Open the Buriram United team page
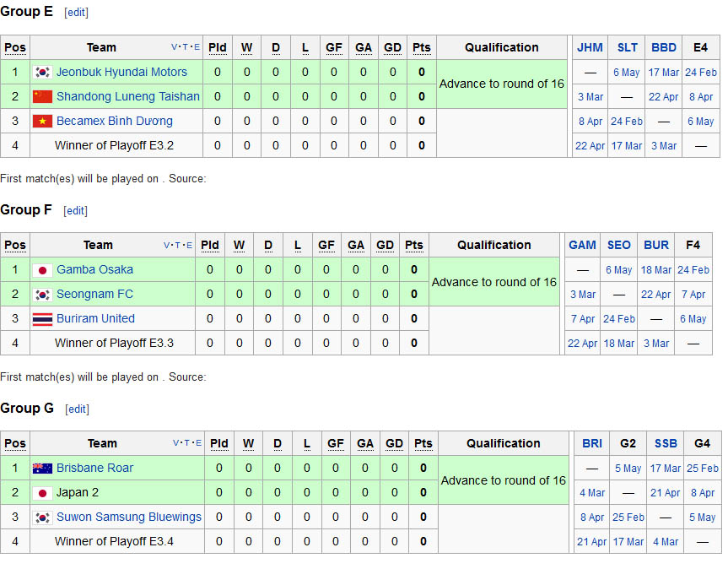The height and width of the screenshot is (569, 728). 95,319
